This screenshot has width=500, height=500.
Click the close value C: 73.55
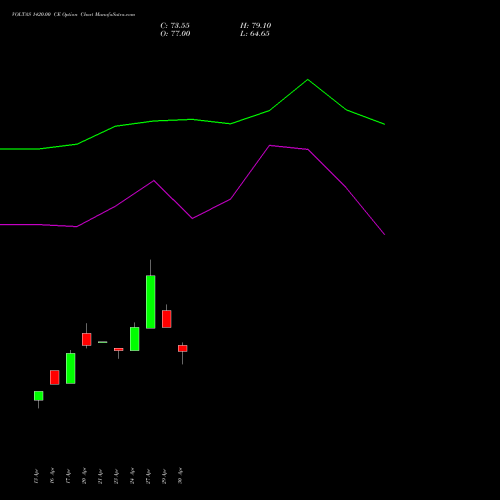tap(175, 26)
